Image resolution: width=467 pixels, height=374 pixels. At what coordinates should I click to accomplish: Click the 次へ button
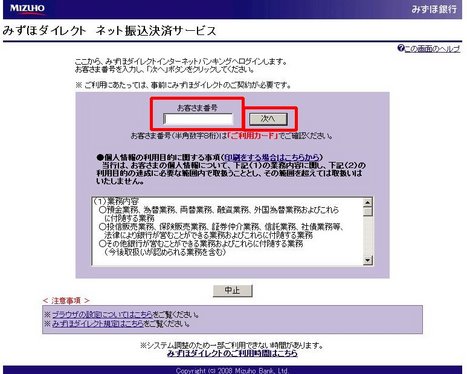pyautogui.click(x=268, y=119)
